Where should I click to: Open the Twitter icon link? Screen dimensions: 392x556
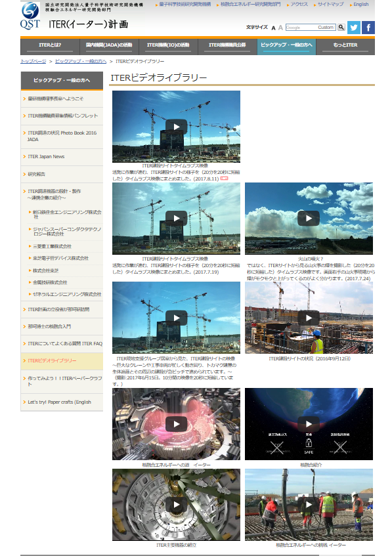(354, 28)
